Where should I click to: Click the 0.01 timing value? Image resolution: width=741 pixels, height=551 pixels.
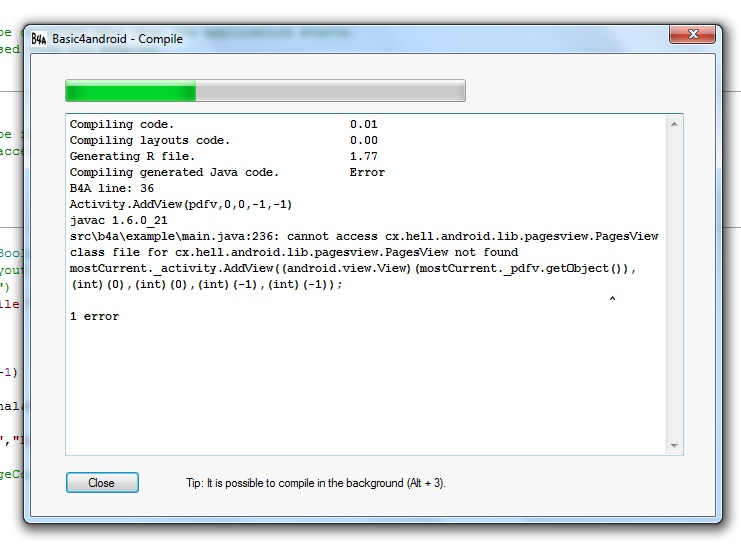364,124
